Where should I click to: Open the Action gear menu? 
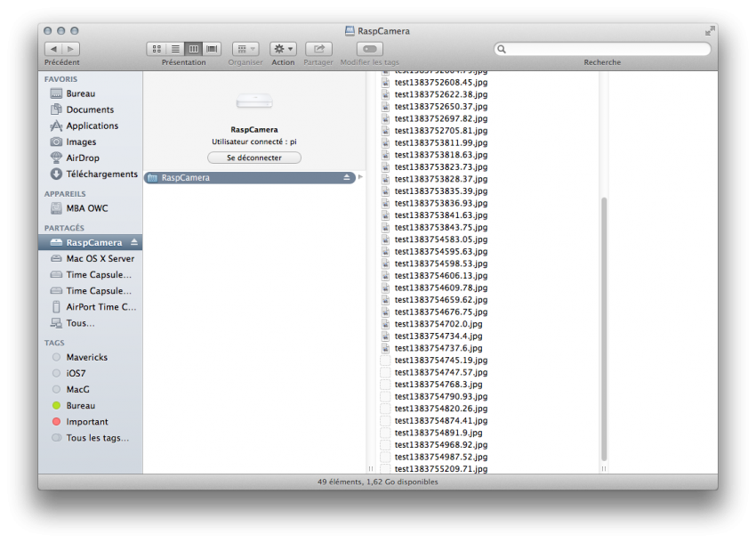(x=283, y=49)
